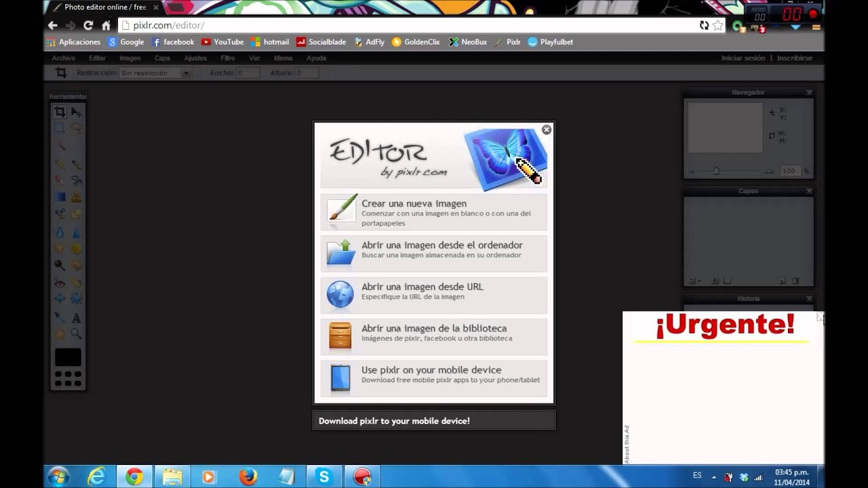
Task: Select the Clone Stamp tool
Action: 76,197
